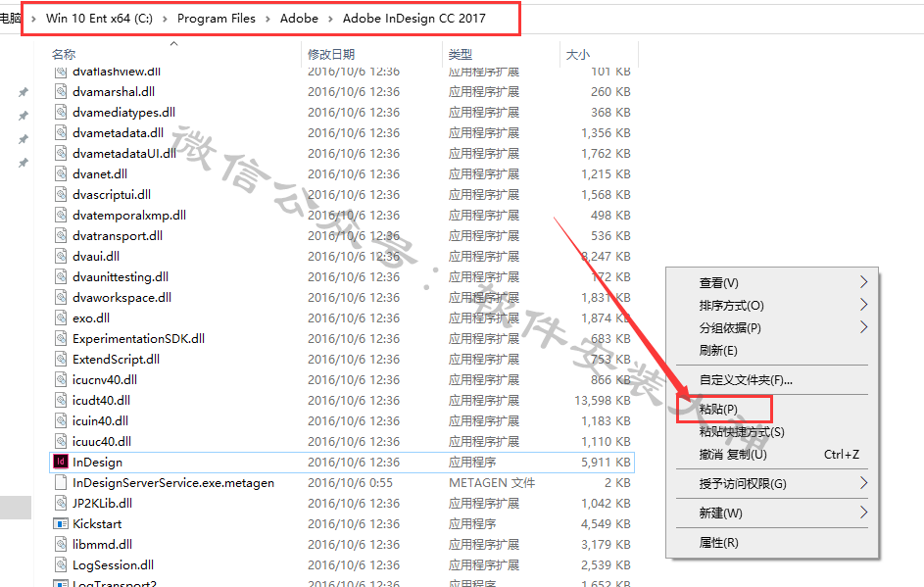Click the icudt40.dll file icon

click(x=60, y=400)
